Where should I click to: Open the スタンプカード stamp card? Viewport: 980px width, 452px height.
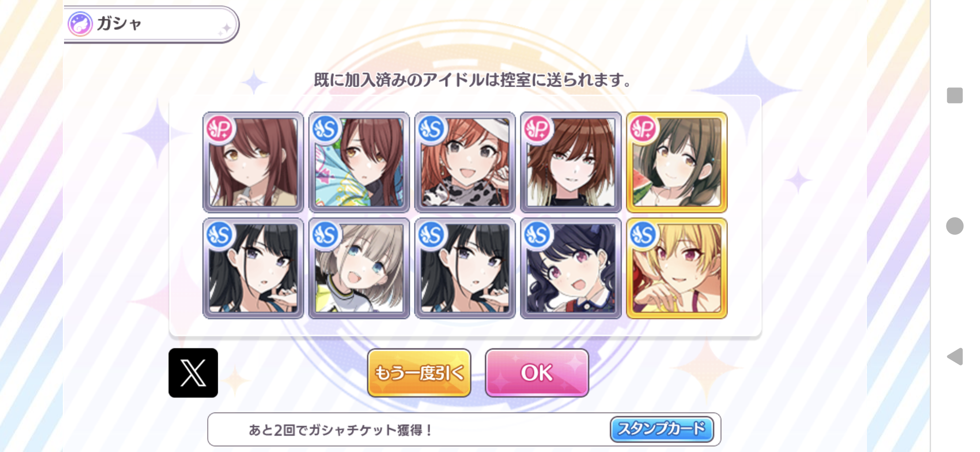click(x=662, y=429)
